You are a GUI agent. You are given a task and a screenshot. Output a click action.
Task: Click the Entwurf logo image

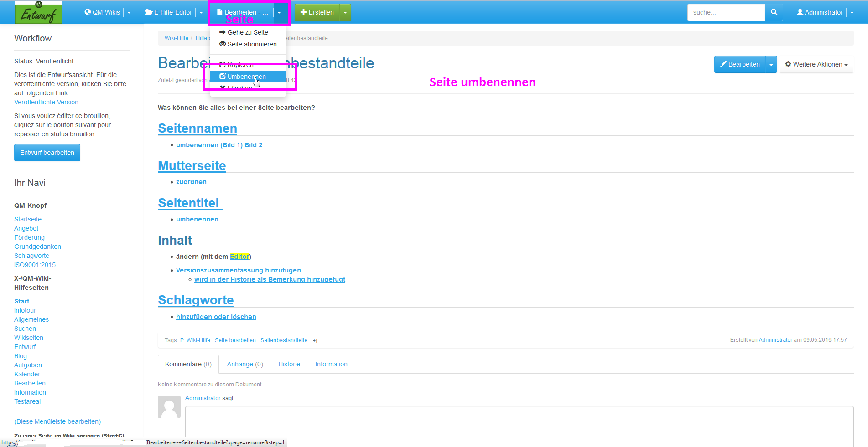[x=39, y=12]
